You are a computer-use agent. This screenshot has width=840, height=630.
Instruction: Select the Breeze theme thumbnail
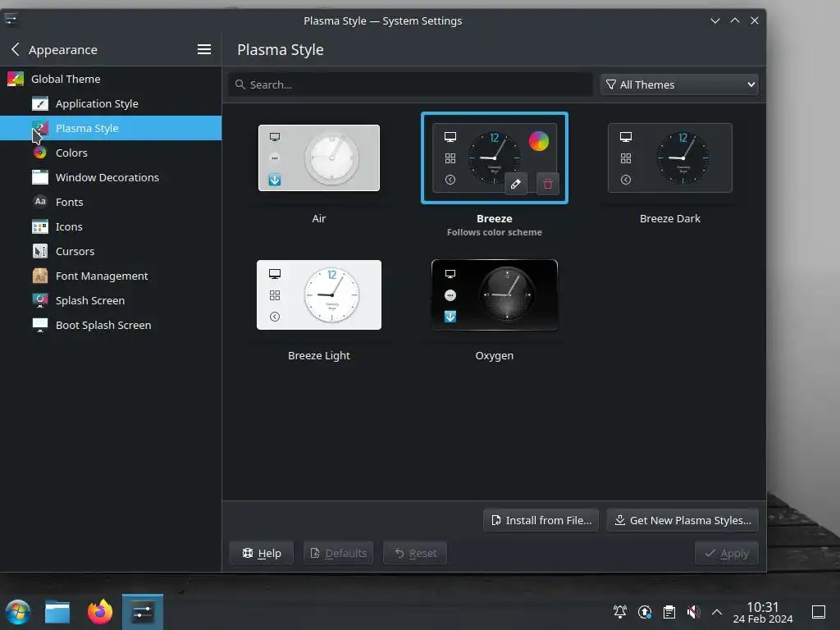pyautogui.click(x=494, y=158)
